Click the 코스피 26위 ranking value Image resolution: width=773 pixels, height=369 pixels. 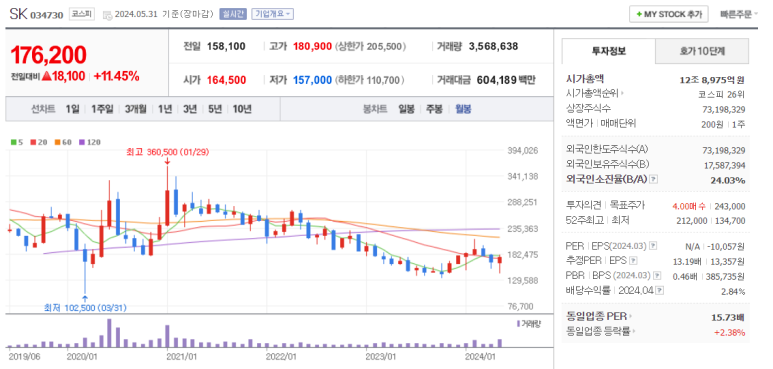(722, 94)
